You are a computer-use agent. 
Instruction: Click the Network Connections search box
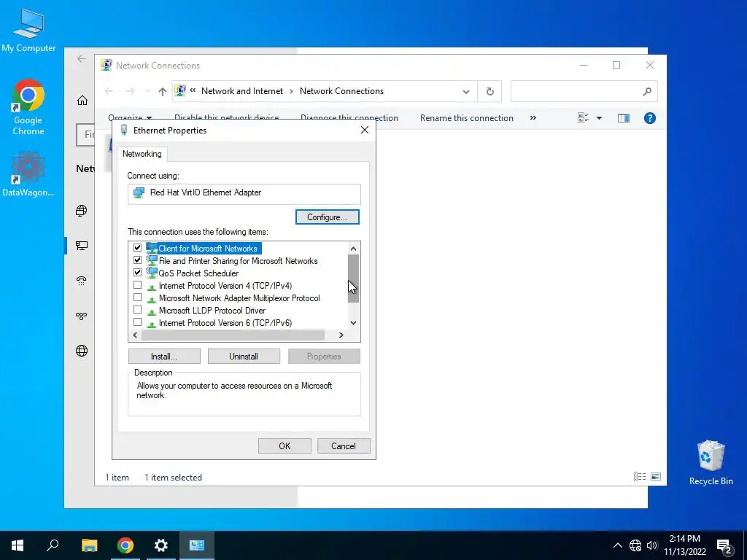pos(584,91)
